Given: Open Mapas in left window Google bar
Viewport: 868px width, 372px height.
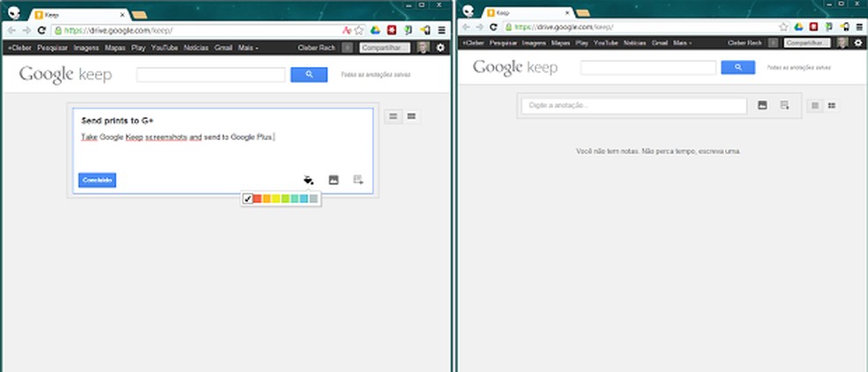Looking at the screenshot, I should coord(116,48).
